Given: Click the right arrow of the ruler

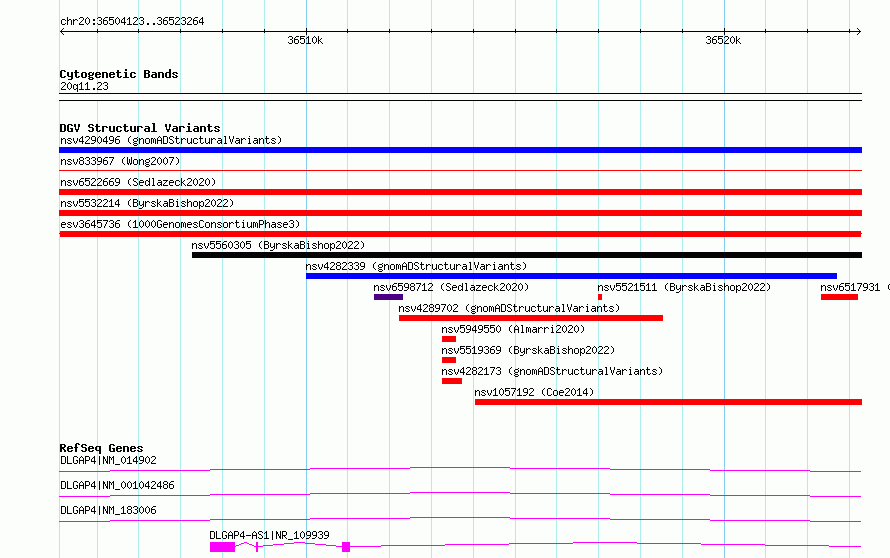Looking at the screenshot, I should [x=859, y=31].
